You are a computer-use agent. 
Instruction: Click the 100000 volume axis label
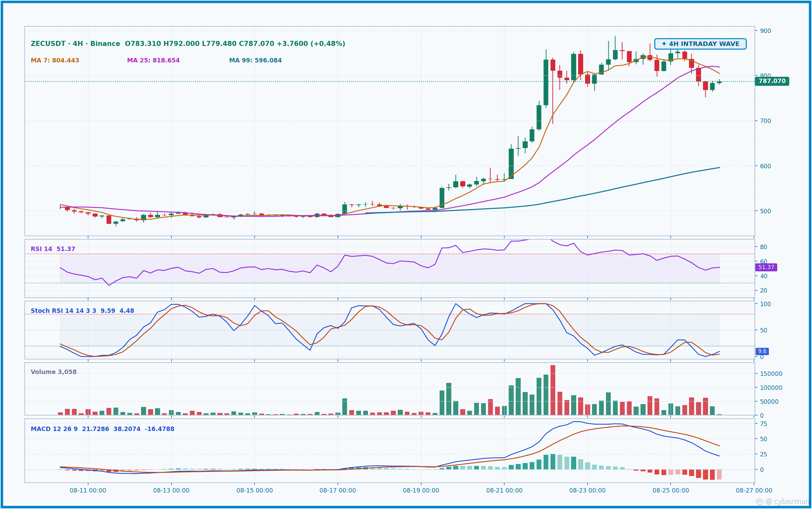(771, 388)
